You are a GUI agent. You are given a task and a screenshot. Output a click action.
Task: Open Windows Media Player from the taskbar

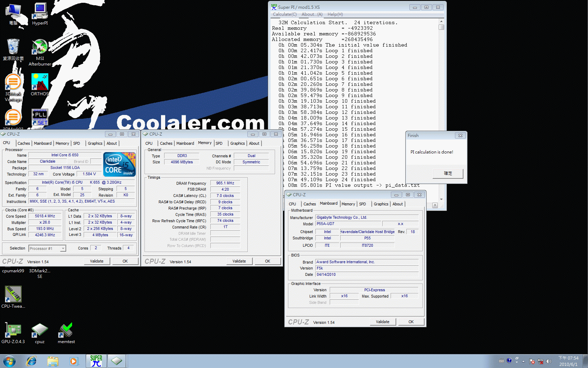click(x=73, y=361)
